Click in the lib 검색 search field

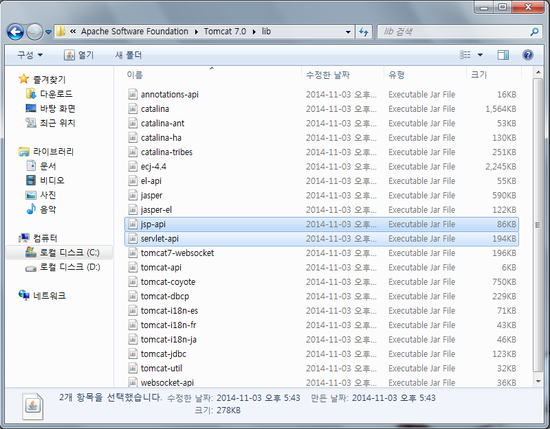coord(455,32)
